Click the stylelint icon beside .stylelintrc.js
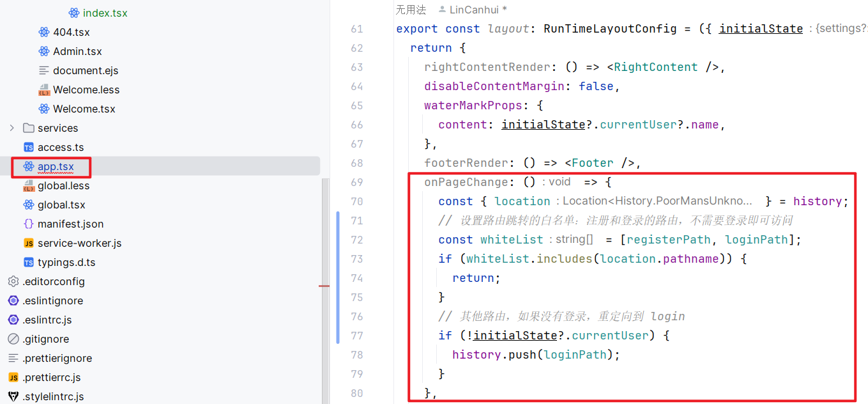Image resolution: width=868 pixels, height=404 pixels. click(x=13, y=396)
